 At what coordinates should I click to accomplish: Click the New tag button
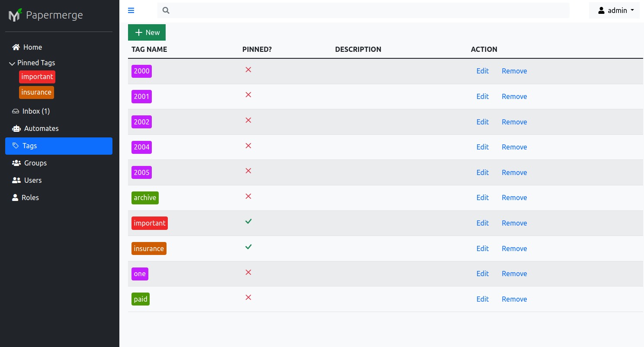[x=147, y=32]
